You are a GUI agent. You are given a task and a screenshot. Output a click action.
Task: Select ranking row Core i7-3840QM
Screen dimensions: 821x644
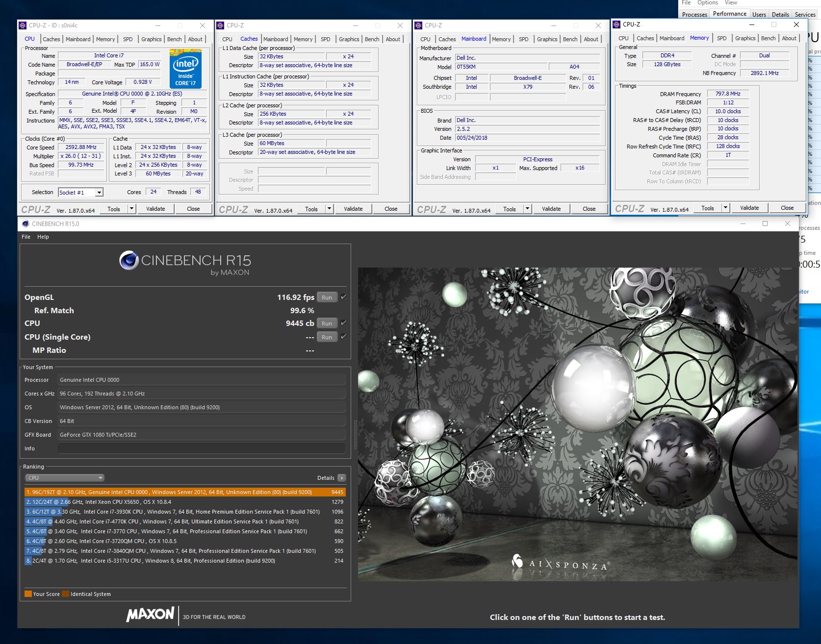point(185,551)
